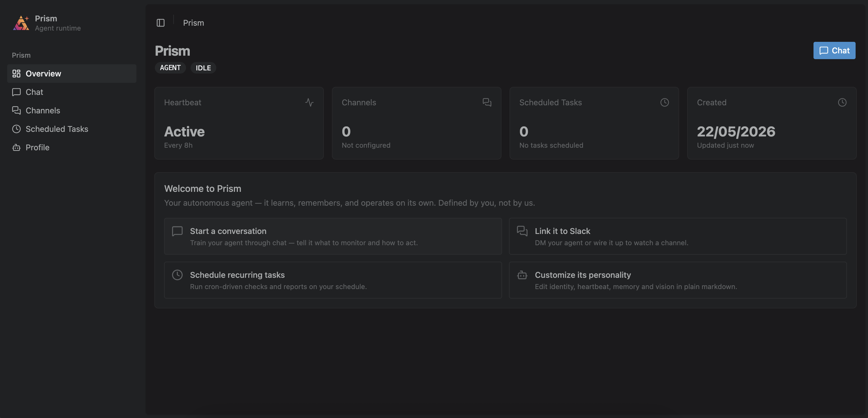868x418 pixels.
Task: Click the AGENT badge
Action: coord(170,68)
